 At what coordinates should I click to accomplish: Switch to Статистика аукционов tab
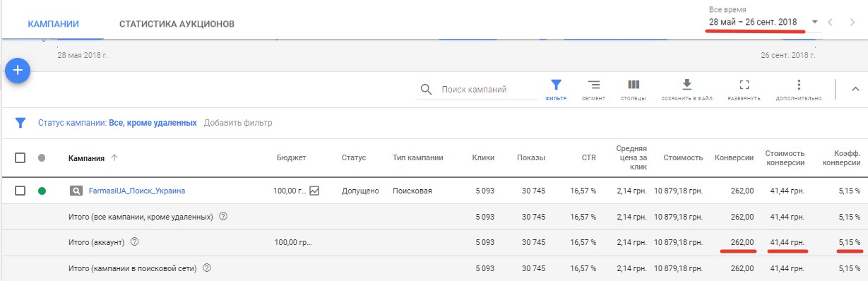177,24
